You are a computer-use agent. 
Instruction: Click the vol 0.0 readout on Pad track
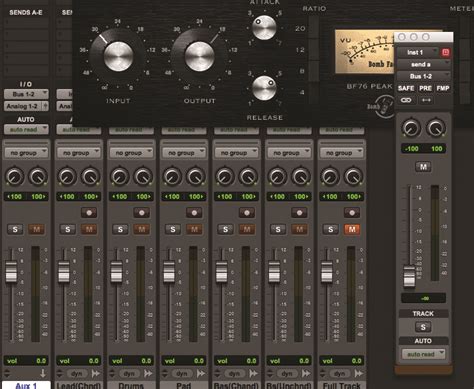coord(184,361)
